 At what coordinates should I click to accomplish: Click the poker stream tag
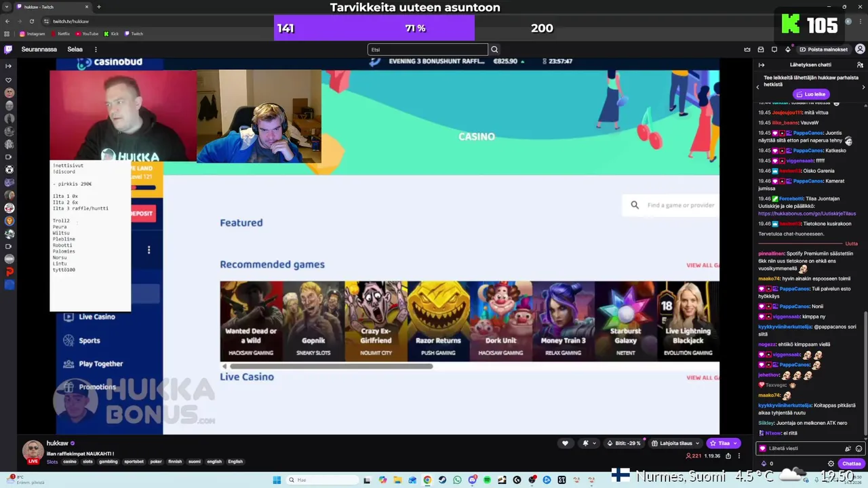[156, 462]
